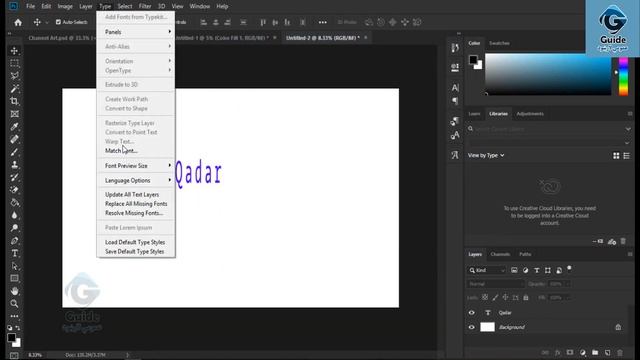Open the View by Type dropdown
The height and width of the screenshot is (360, 640).
click(x=486, y=156)
